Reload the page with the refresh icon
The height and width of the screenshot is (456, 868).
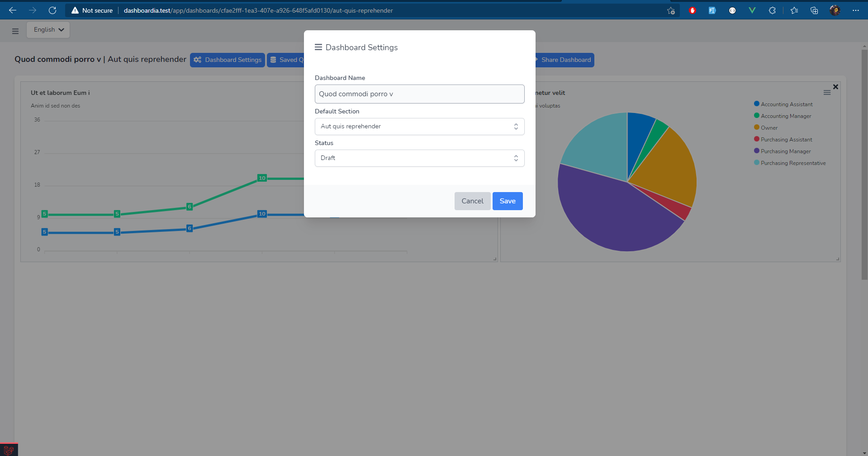pyautogui.click(x=52, y=10)
